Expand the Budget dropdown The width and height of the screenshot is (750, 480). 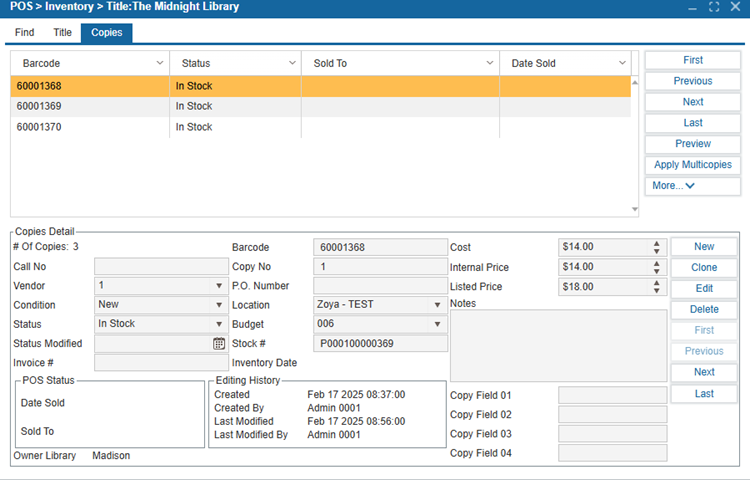[437, 324]
